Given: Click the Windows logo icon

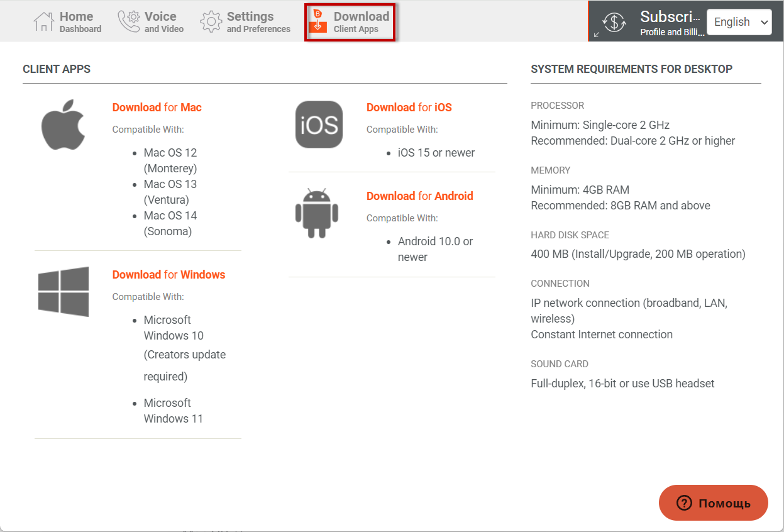Looking at the screenshot, I should point(63,291).
